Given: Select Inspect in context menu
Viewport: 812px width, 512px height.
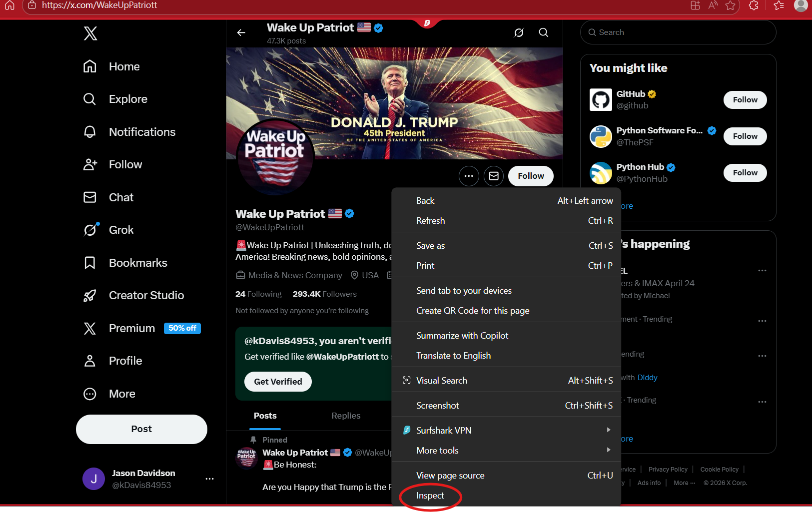Looking at the screenshot, I should (506, 495).
